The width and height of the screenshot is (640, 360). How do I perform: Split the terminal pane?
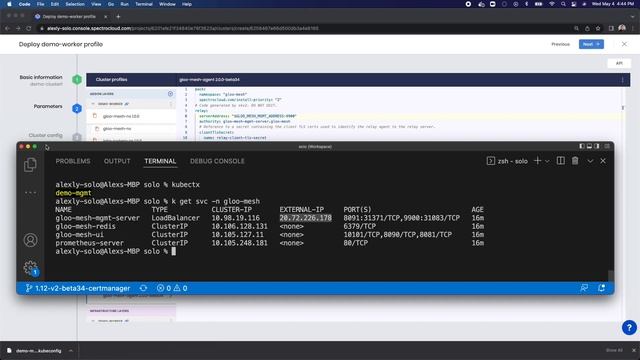coord(561,161)
